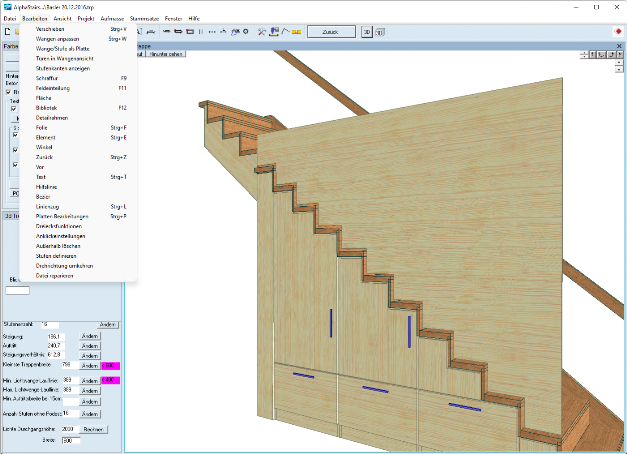627x454 pixels.
Task: Click the 3D cube icon right of the 3D button
Action: click(x=379, y=32)
